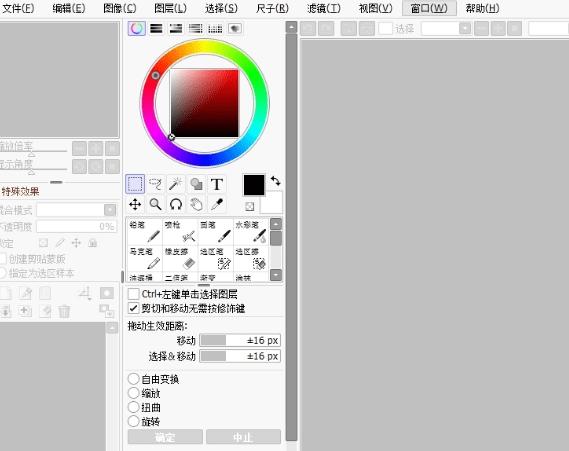Open the 尺子(R) menu
This screenshot has height=451, width=569.
272,8
